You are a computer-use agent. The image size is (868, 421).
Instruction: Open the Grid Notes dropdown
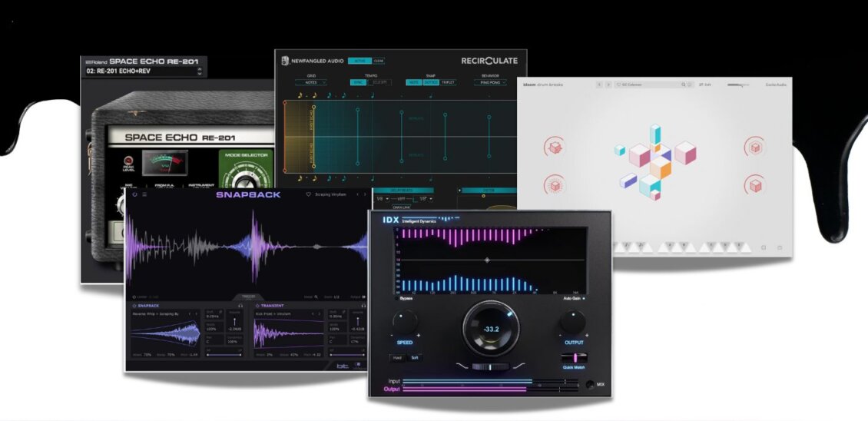[x=311, y=82]
